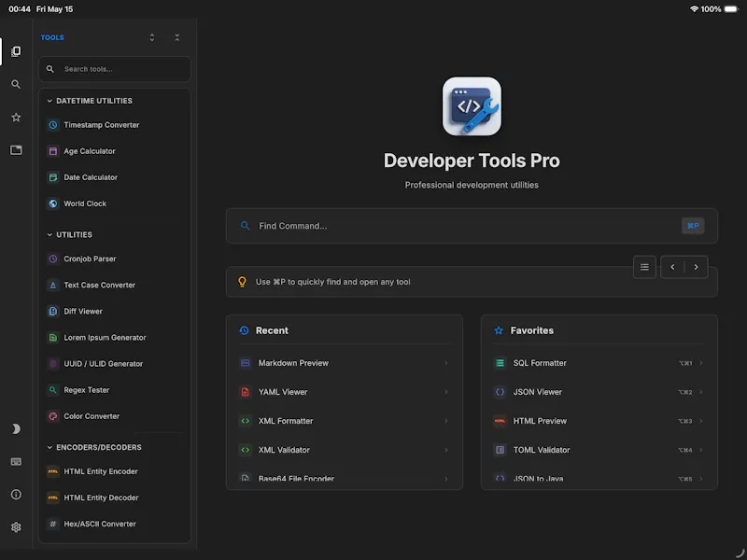Open keyboard shortcuts icon in left rail
This screenshot has width=747, height=560.
(16, 462)
